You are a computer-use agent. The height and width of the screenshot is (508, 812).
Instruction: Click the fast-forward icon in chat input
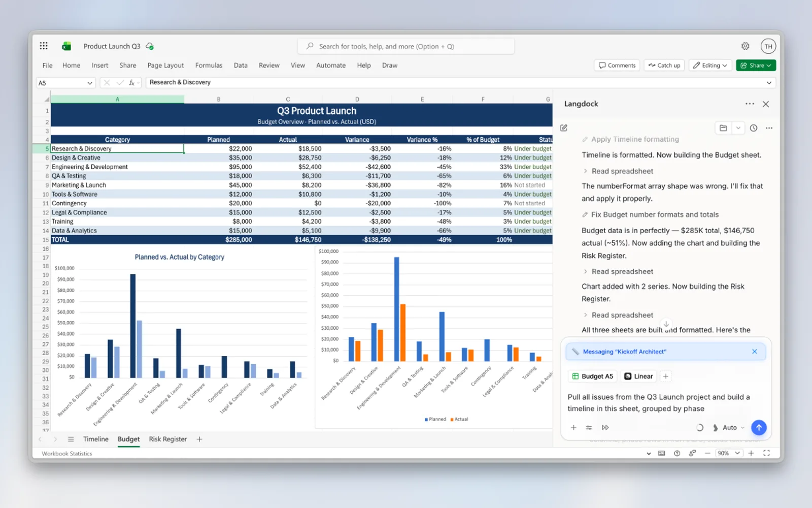605,428
